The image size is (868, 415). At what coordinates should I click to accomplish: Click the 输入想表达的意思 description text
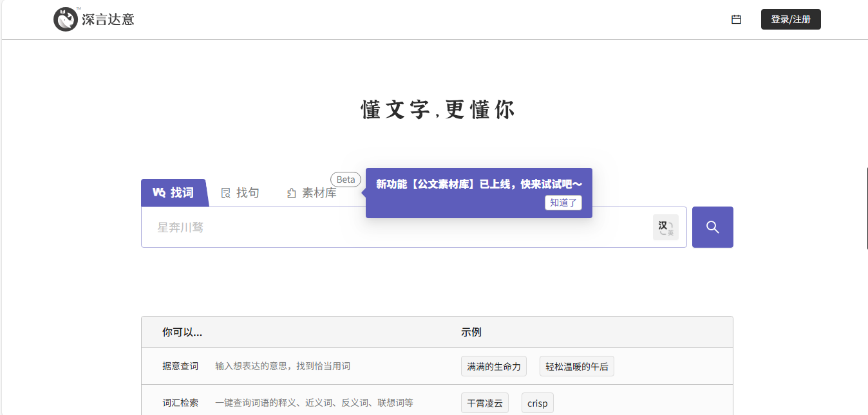(x=283, y=366)
